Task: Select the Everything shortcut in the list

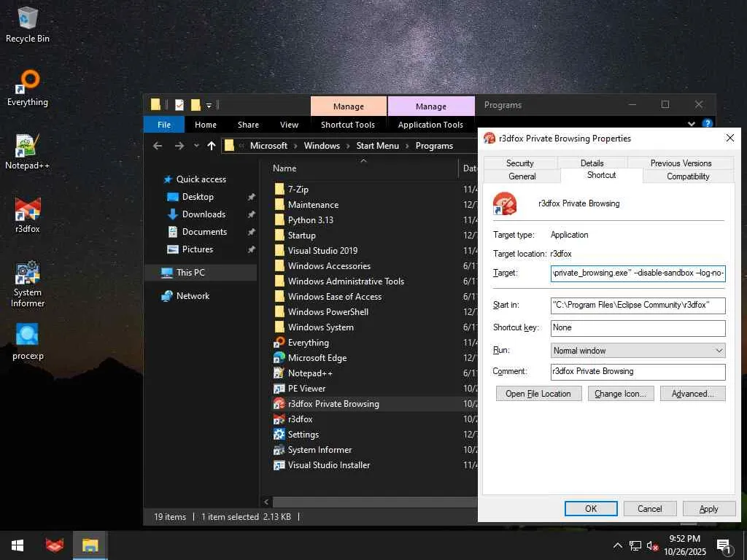Action: pos(308,343)
